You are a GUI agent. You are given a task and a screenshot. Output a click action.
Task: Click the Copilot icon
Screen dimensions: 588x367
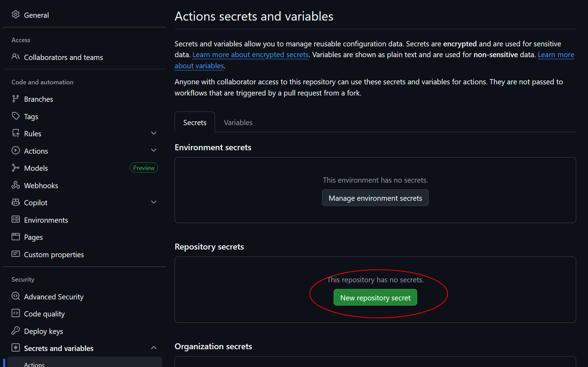(x=16, y=202)
